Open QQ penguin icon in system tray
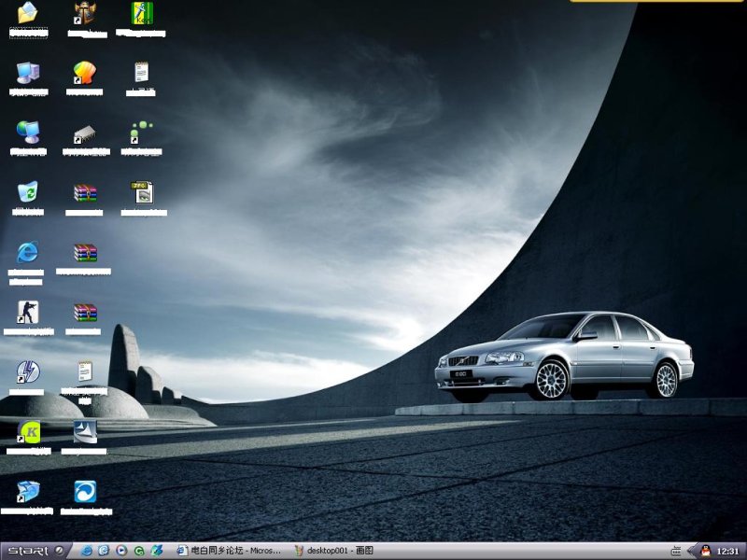 (x=705, y=551)
